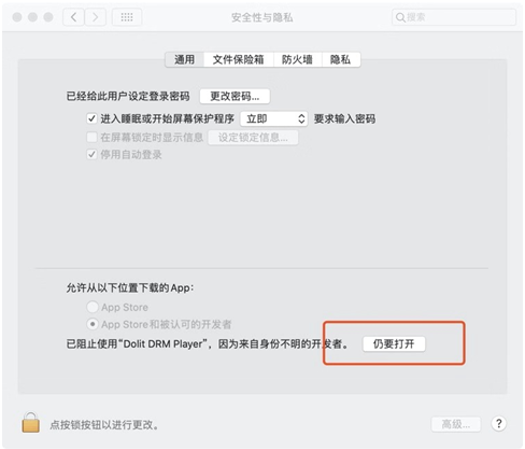Click the 更改密码... button
The width and height of the screenshot is (525, 449).
tap(234, 96)
